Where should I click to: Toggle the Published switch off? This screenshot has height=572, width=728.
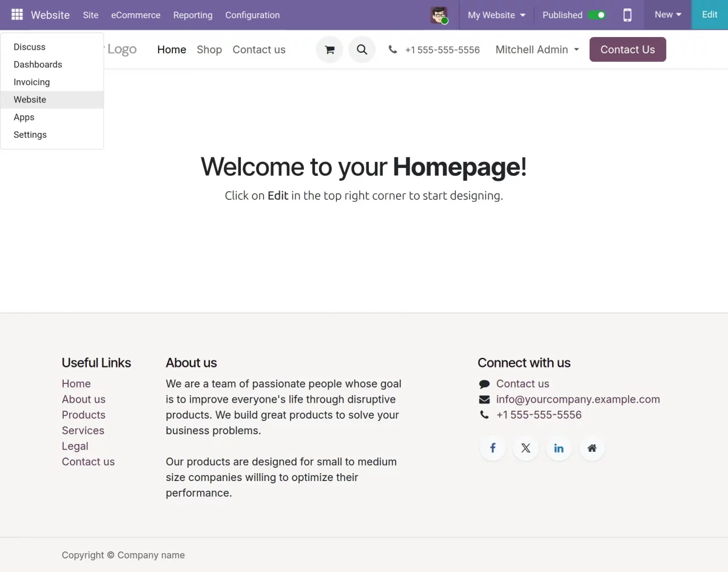(x=597, y=15)
